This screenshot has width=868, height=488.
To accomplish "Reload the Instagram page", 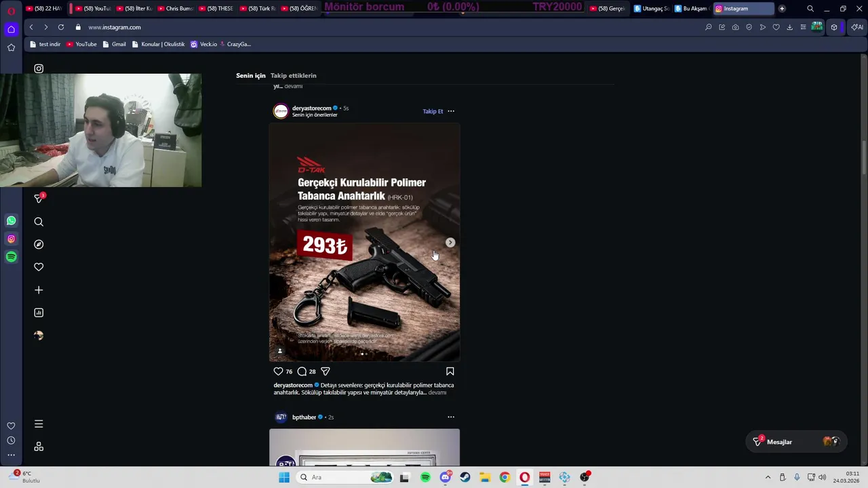I will pos(61,27).
